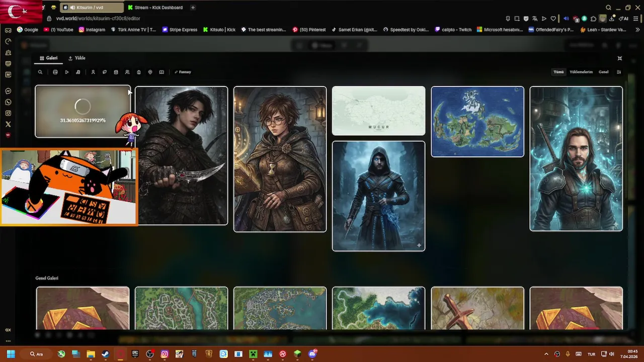Open Steam from the taskbar

pos(105,354)
